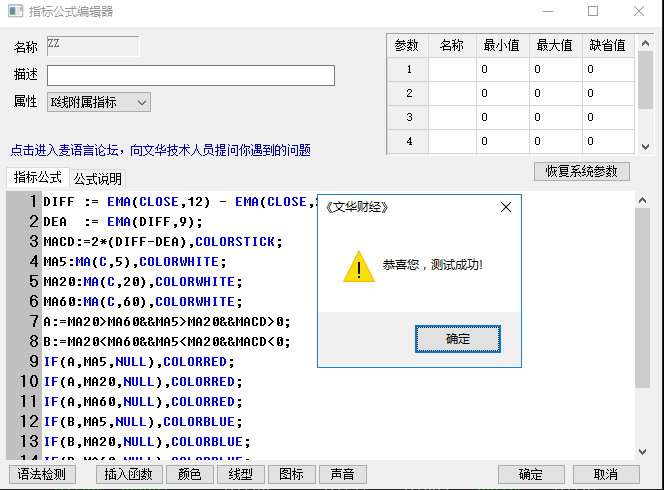This screenshot has width=664, height=490.
Task: Click the 描述 text input field
Action: pos(190,76)
